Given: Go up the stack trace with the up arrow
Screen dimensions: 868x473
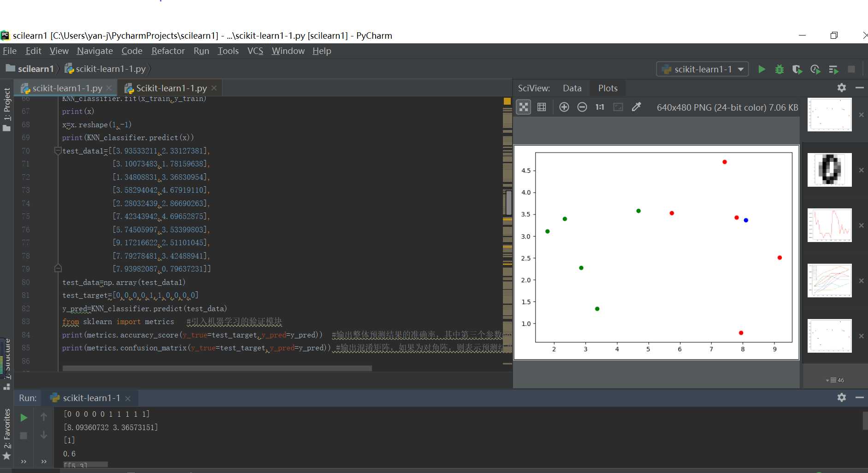Looking at the screenshot, I should tap(44, 417).
